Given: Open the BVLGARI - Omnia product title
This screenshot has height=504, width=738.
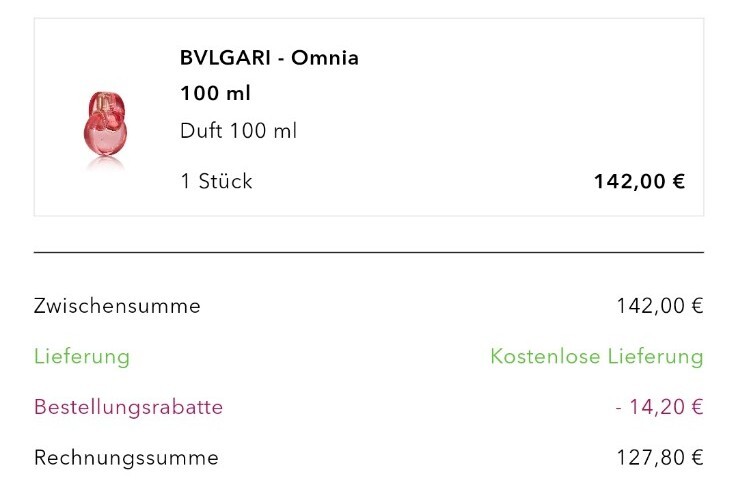Looking at the screenshot, I should pos(269,58).
